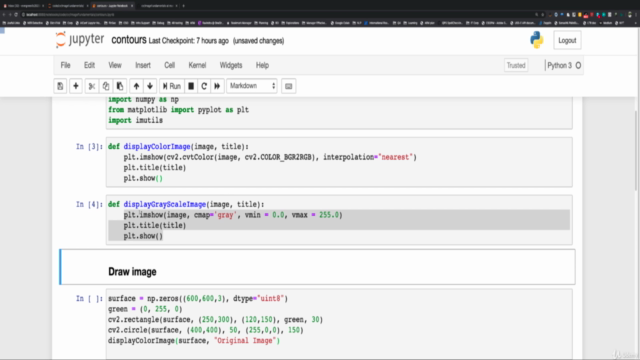The image size is (640, 360).
Task: Click the Trusted notebook button
Action: [x=516, y=65]
